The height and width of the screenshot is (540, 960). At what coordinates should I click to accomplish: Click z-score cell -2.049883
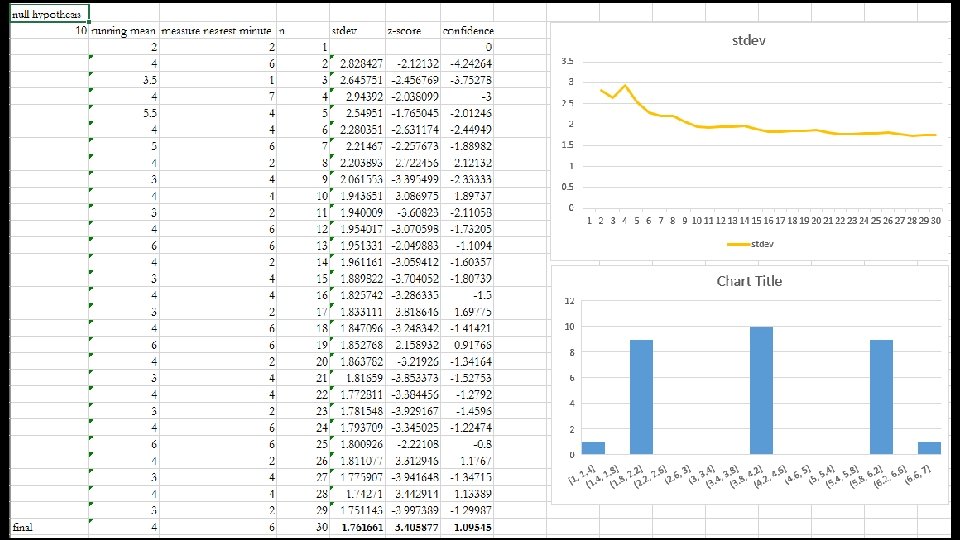pos(413,245)
